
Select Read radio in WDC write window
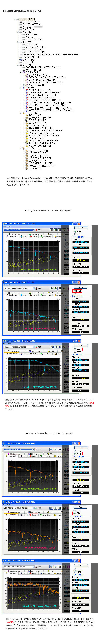(75, 511)
